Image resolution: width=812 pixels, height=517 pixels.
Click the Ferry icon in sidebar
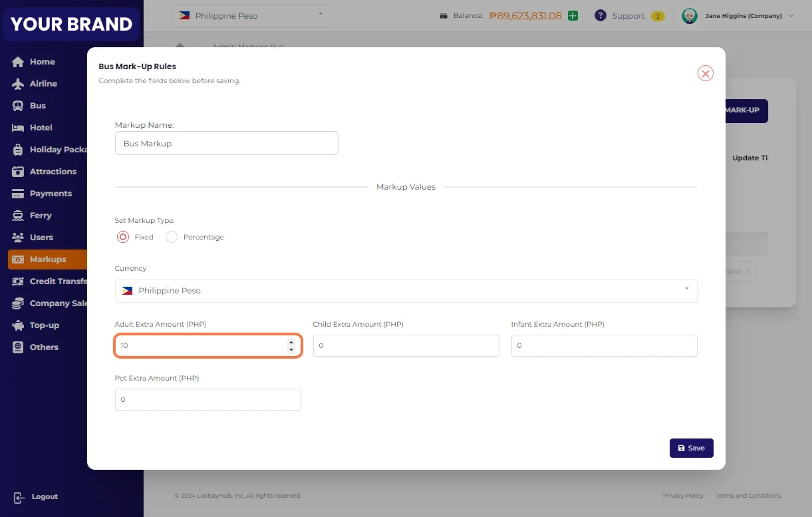tap(18, 216)
